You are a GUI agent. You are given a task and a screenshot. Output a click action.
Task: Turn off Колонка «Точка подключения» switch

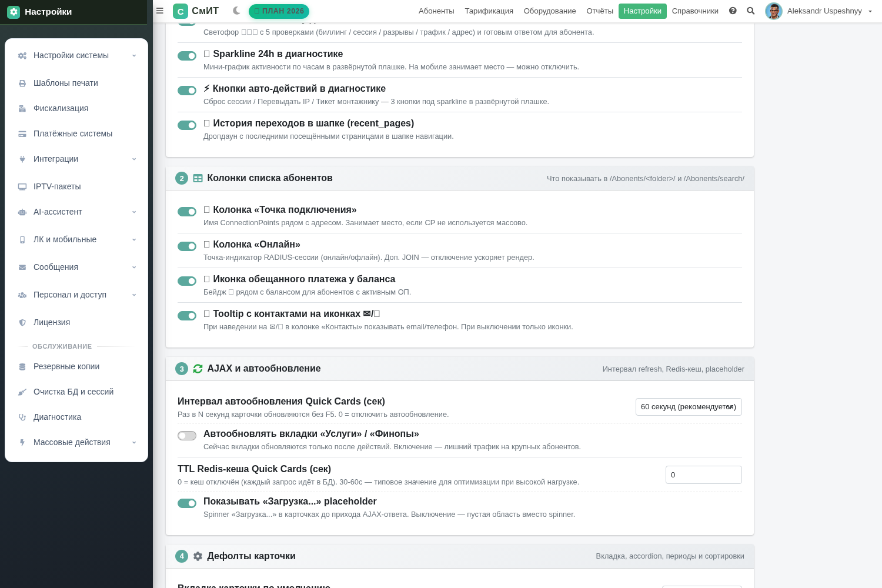(x=187, y=212)
